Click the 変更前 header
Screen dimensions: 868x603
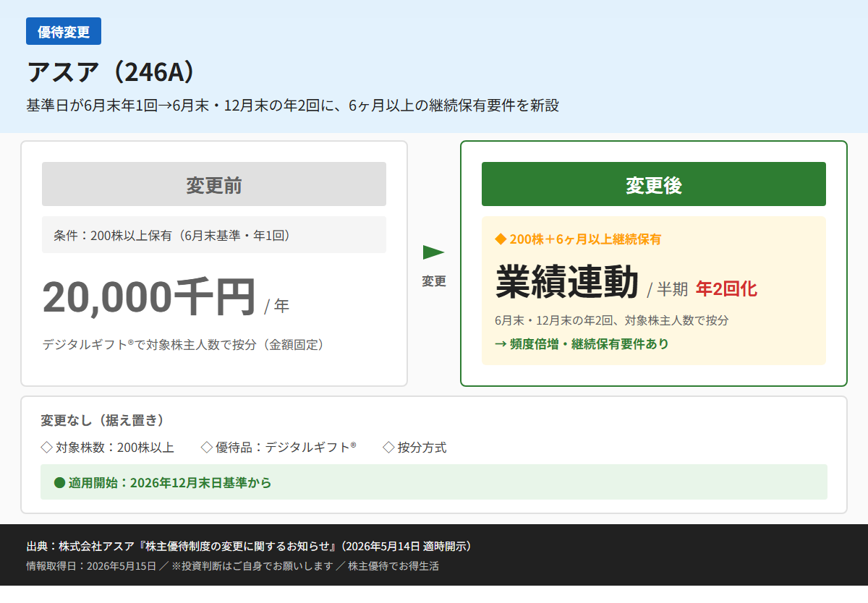(214, 184)
